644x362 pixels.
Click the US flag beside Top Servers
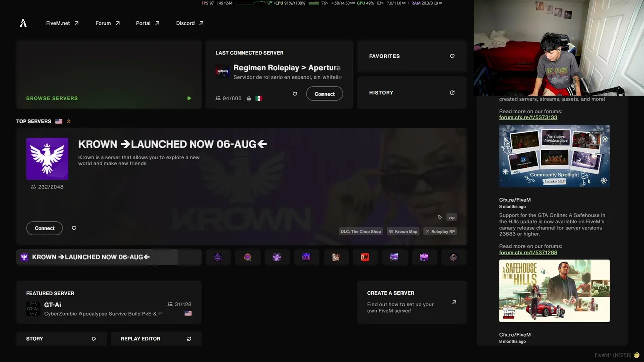point(59,121)
